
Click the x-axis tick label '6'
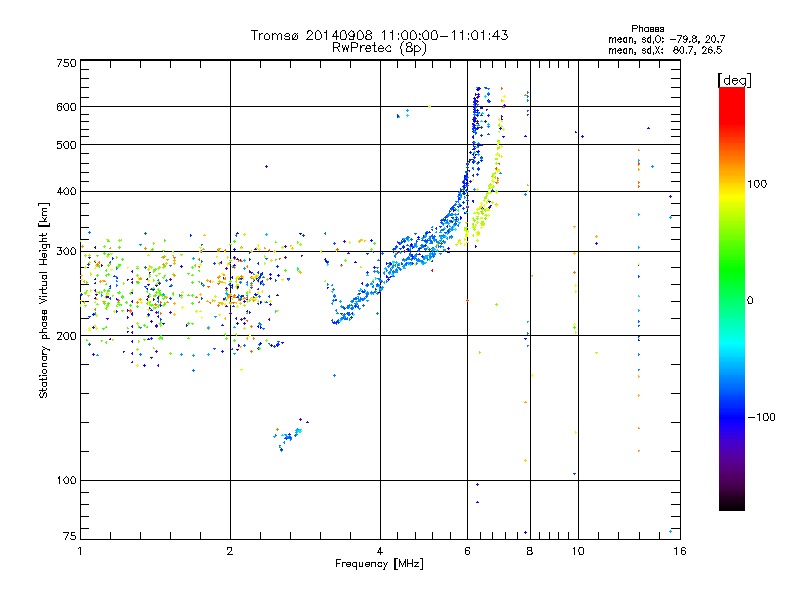(467, 551)
